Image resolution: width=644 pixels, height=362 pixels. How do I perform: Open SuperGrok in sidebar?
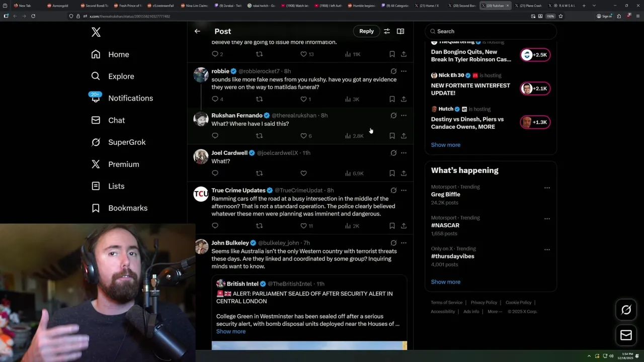pyautogui.click(x=119, y=142)
